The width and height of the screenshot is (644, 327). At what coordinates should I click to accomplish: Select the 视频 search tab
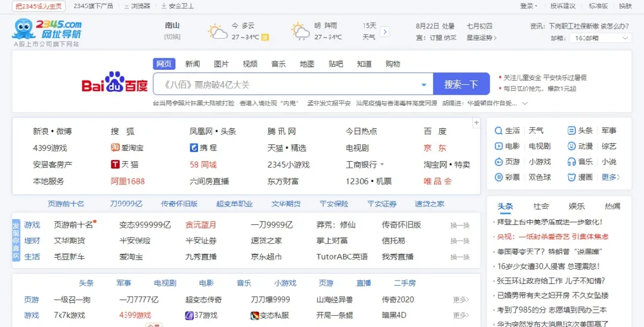click(x=250, y=64)
